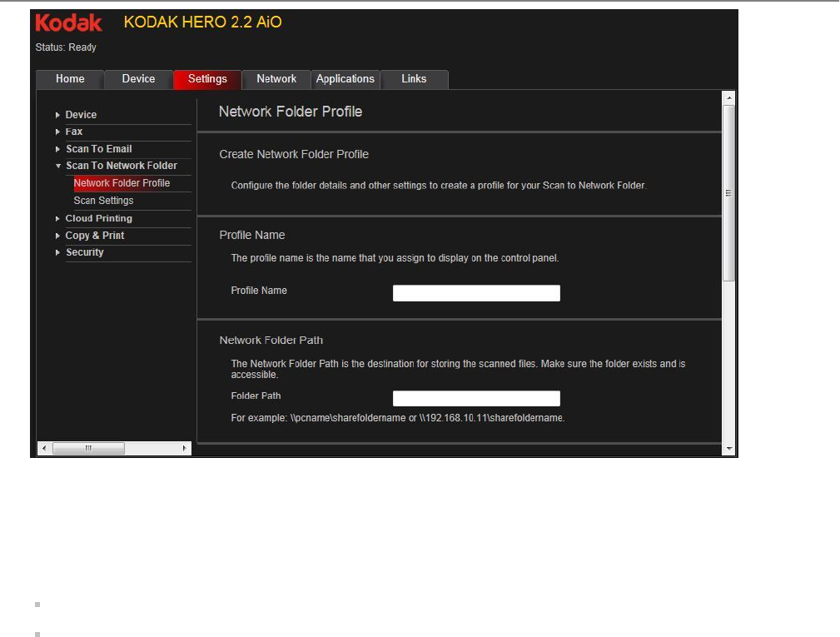840x637 pixels.
Task: Go to the Applications tab
Action: pos(345,79)
